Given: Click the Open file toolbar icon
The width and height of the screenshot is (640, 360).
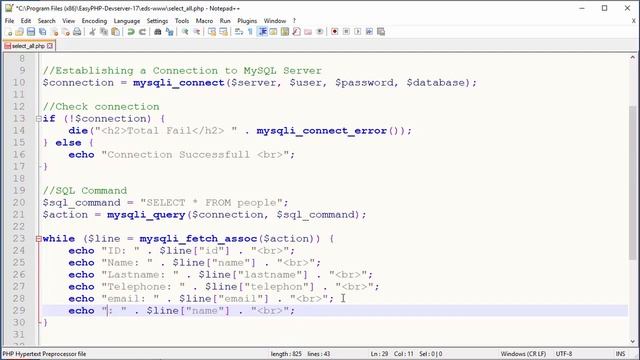Looking at the screenshot, I should 19,32.
